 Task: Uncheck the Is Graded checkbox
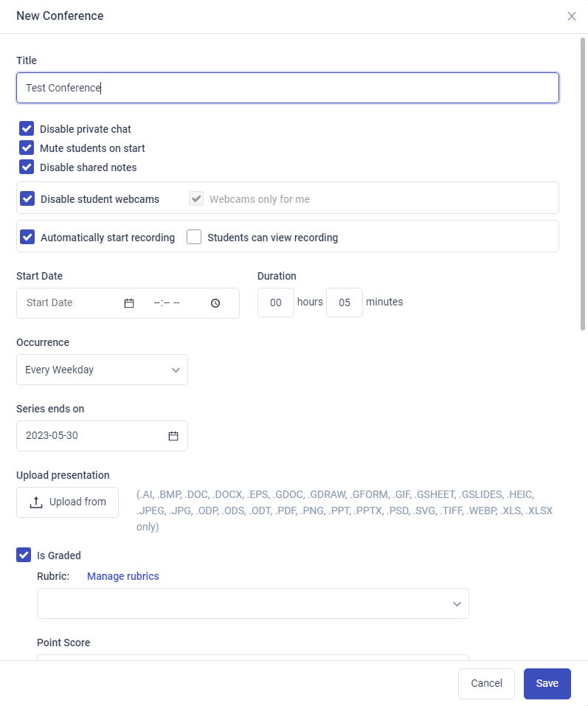pyautogui.click(x=24, y=555)
